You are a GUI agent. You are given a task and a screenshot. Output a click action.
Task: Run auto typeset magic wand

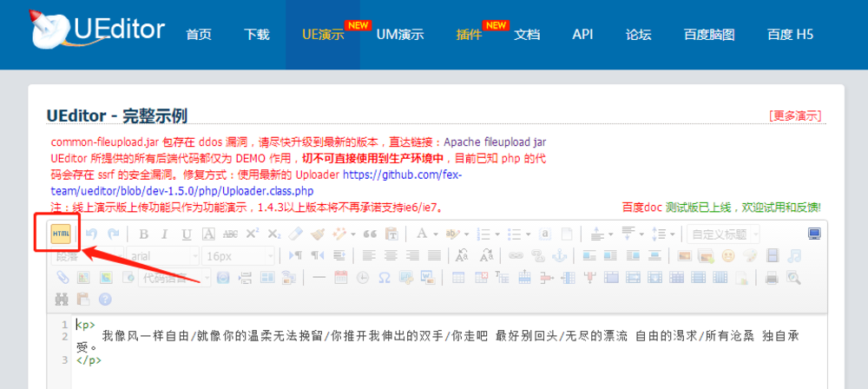339,234
